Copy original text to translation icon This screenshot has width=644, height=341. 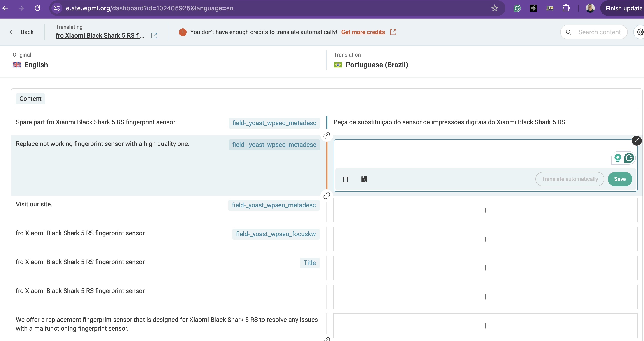(346, 179)
